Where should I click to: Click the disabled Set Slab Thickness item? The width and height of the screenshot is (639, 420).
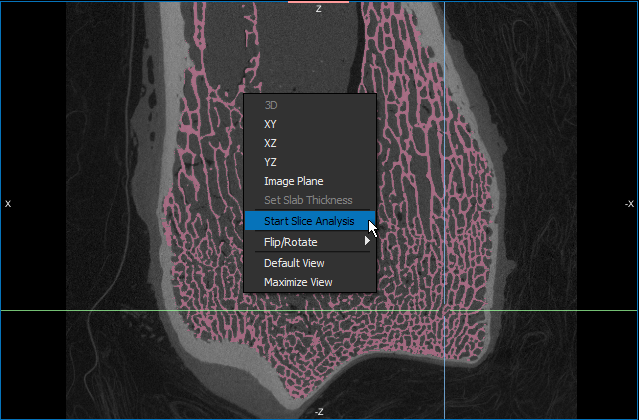click(307, 200)
